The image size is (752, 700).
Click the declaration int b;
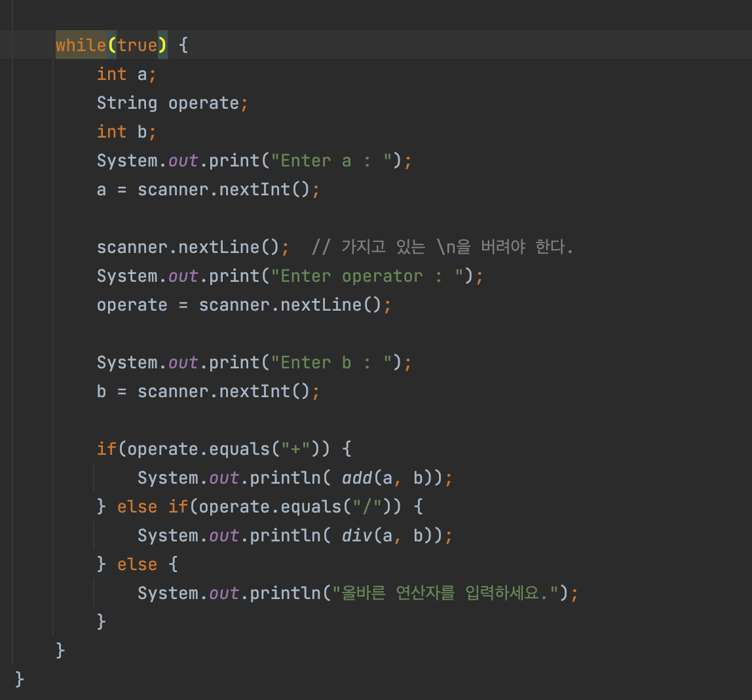point(125,131)
